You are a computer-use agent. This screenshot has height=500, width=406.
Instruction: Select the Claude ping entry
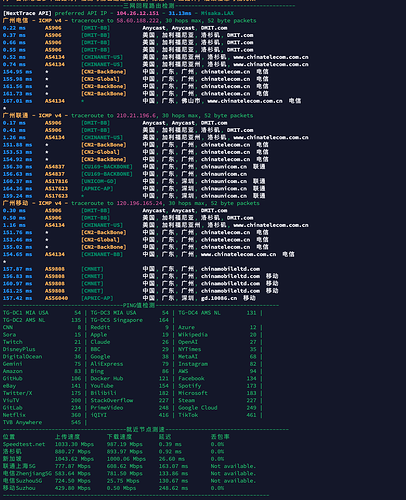point(130,342)
